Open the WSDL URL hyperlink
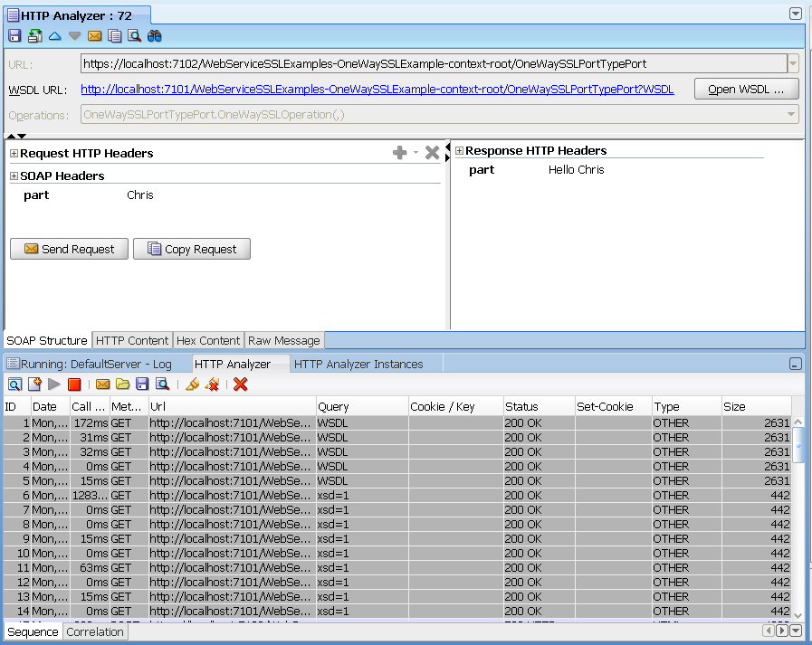812x645 pixels. [377, 89]
